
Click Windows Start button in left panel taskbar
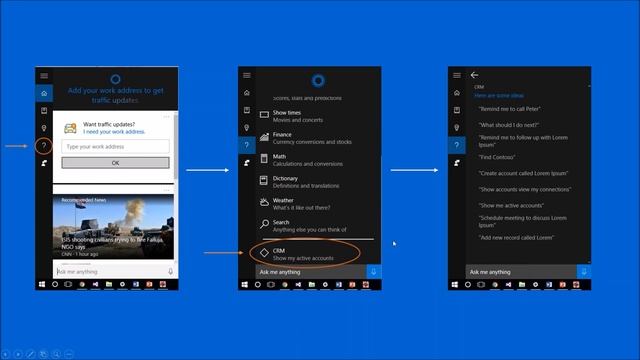42,284
